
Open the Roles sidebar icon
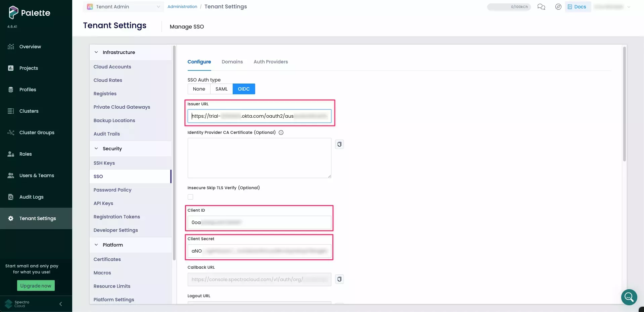pyautogui.click(x=11, y=154)
